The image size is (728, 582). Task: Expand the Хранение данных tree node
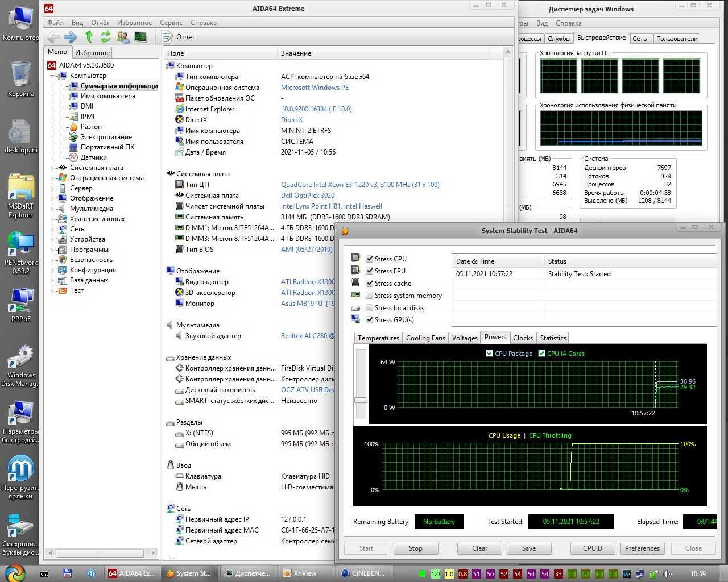coord(52,219)
